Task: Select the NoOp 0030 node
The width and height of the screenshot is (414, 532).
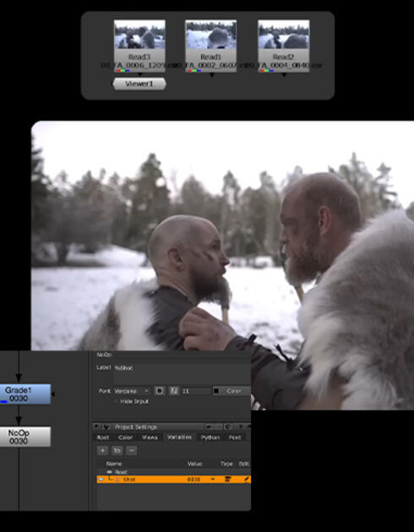Action: pyautogui.click(x=25, y=437)
